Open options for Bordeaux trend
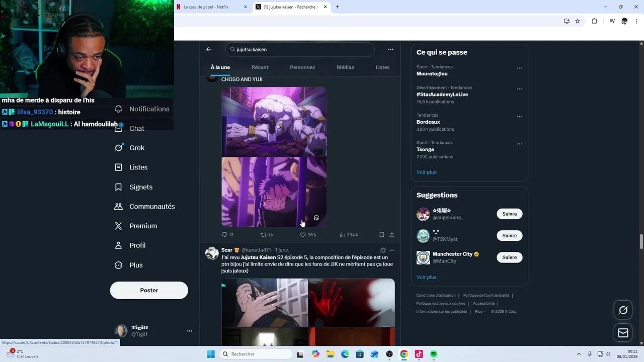644x362 pixels. pos(519,117)
